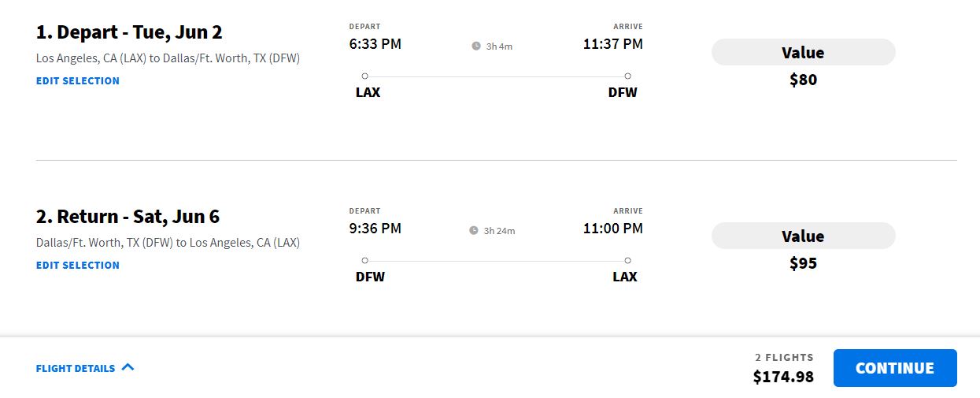Screen dimensions: 980x398
Task: Click the 6:33 PM departure time
Action: tap(375, 44)
